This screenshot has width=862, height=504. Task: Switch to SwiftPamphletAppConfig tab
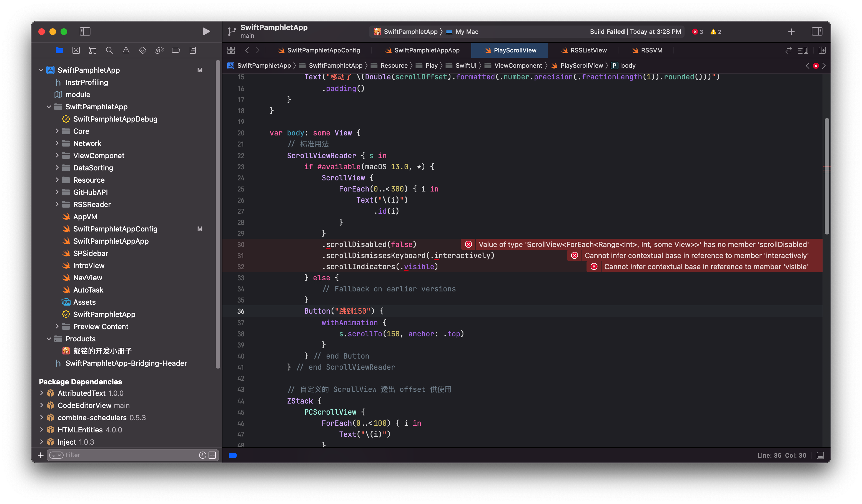coord(319,50)
